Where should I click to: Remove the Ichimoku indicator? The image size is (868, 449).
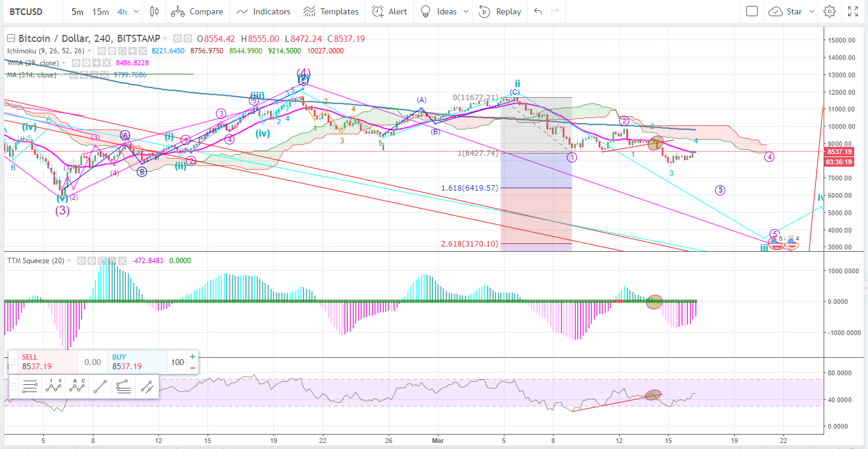click(x=143, y=51)
